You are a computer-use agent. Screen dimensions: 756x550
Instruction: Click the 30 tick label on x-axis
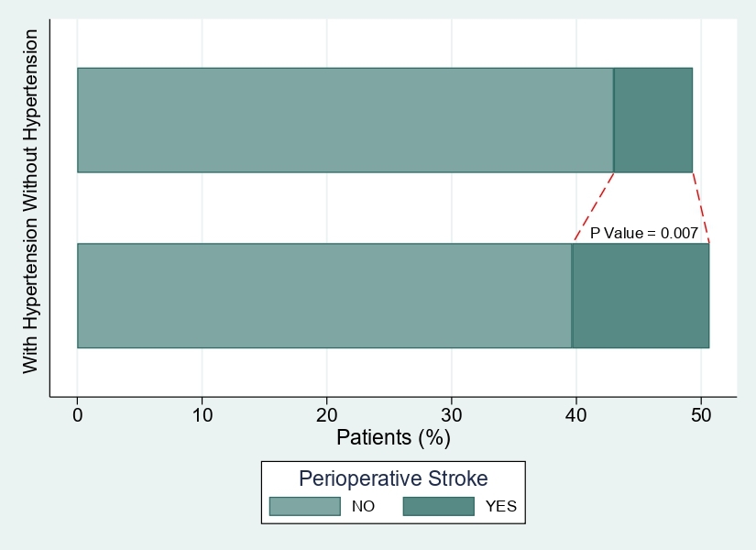click(x=452, y=415)
